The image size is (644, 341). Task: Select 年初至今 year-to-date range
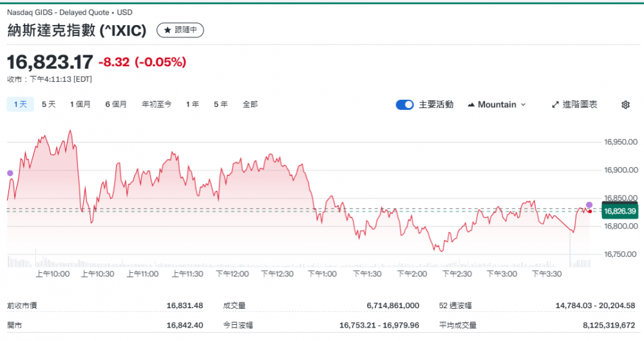click(156, 104)
